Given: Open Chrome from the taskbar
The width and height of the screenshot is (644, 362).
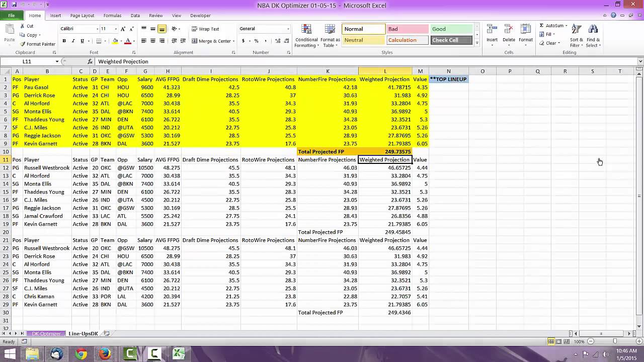Looking at the screenshot, I should pyautogui.click(x=81, y=354).
